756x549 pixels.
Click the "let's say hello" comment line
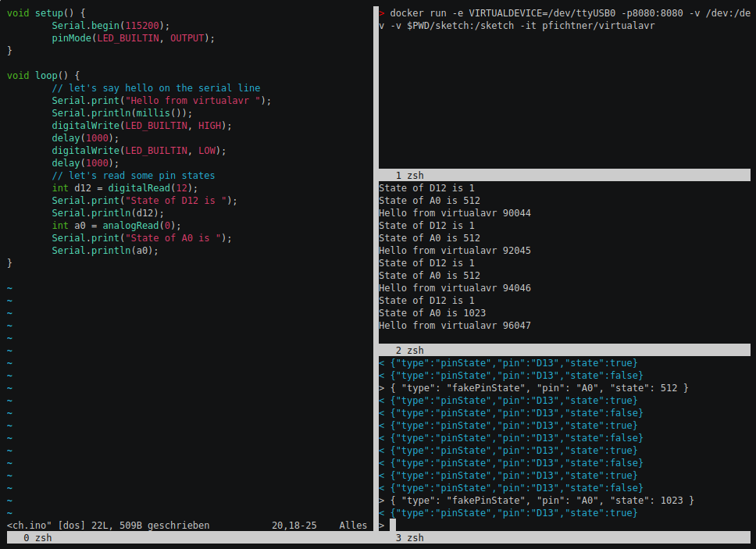(156, 88)
